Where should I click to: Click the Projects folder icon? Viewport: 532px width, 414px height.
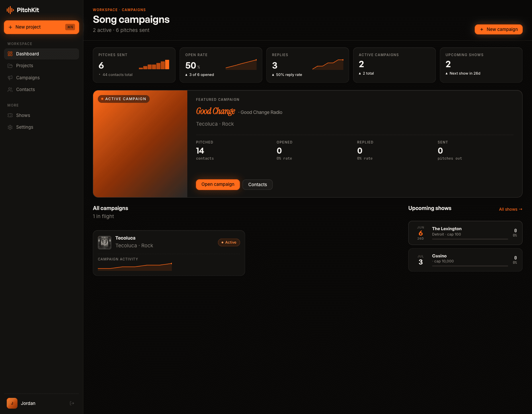coord(10,66)
